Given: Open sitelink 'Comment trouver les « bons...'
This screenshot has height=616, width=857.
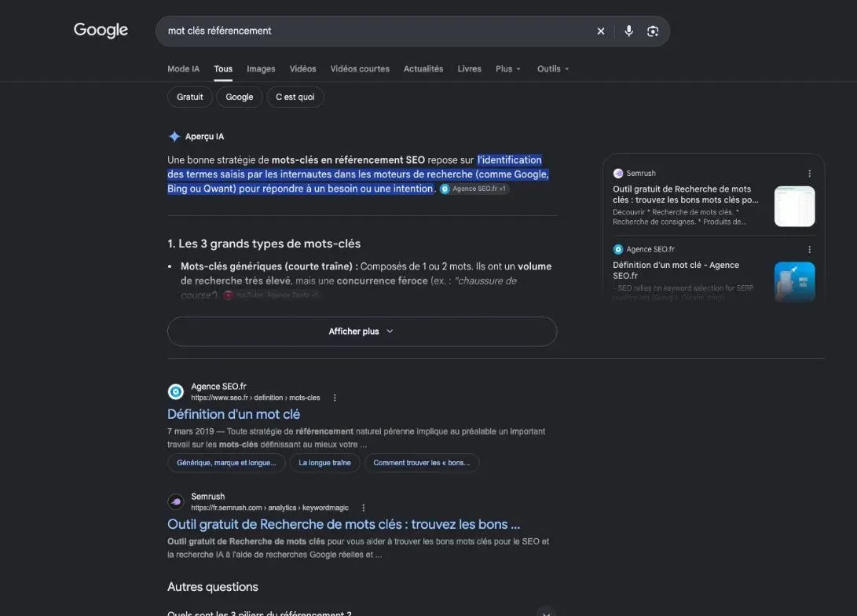Looking at the screenshot, I should (x=421, y=463).
